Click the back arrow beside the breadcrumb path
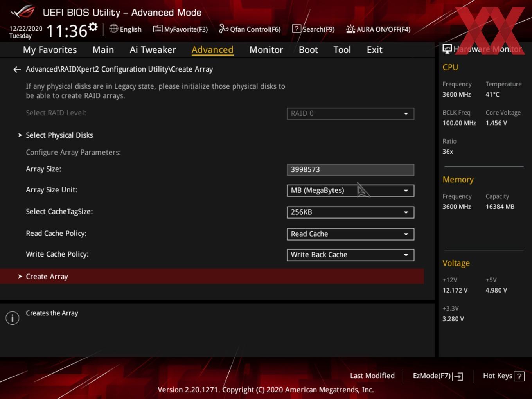 tap(17, 70)
